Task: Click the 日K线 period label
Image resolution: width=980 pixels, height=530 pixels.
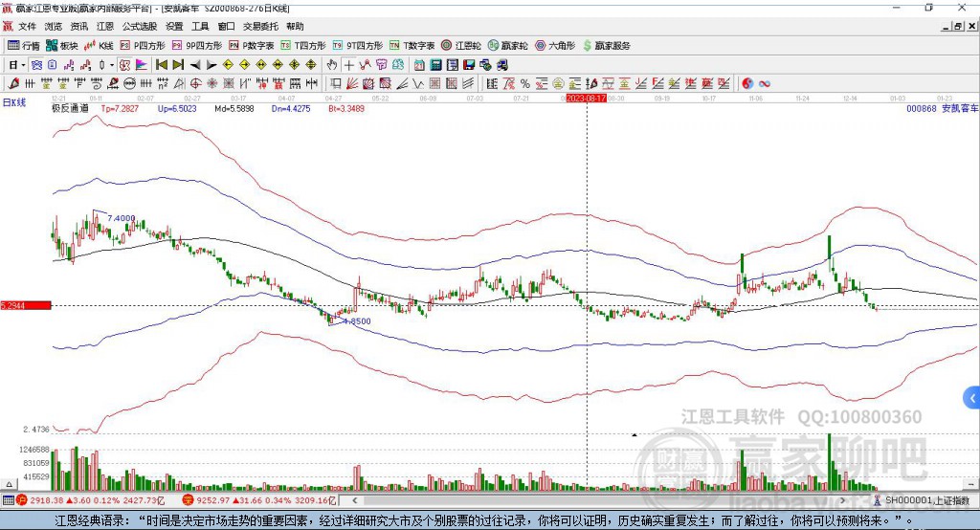Action: coord(14,102)
